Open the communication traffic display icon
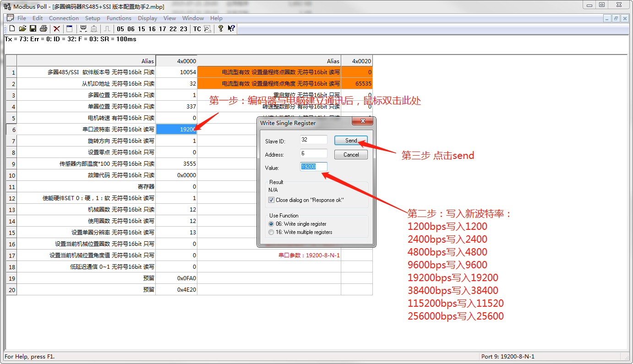This screenshot has width=633, height=364. coord(207,29)
